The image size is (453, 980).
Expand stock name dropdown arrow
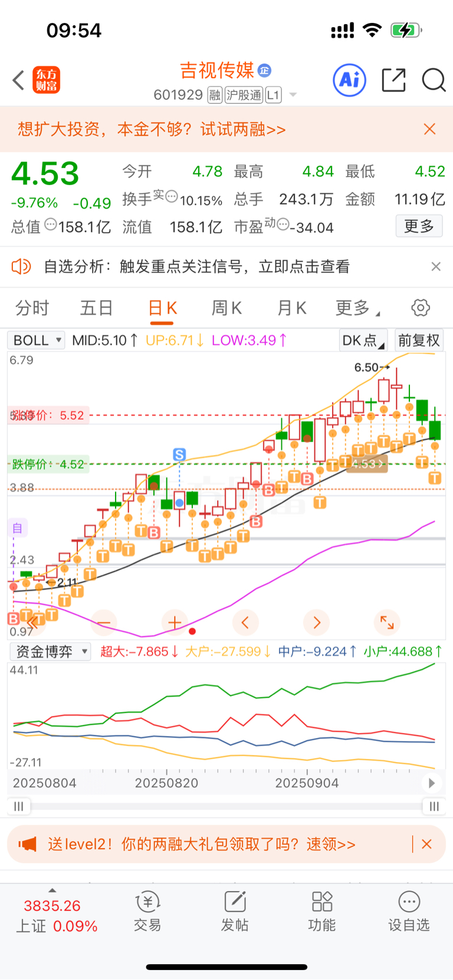[x=293, y=95]
